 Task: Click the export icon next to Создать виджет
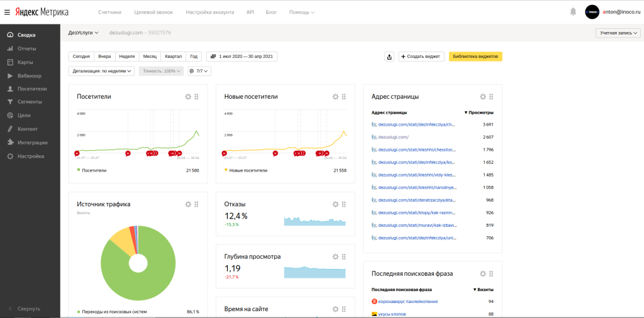pos(389,57)
